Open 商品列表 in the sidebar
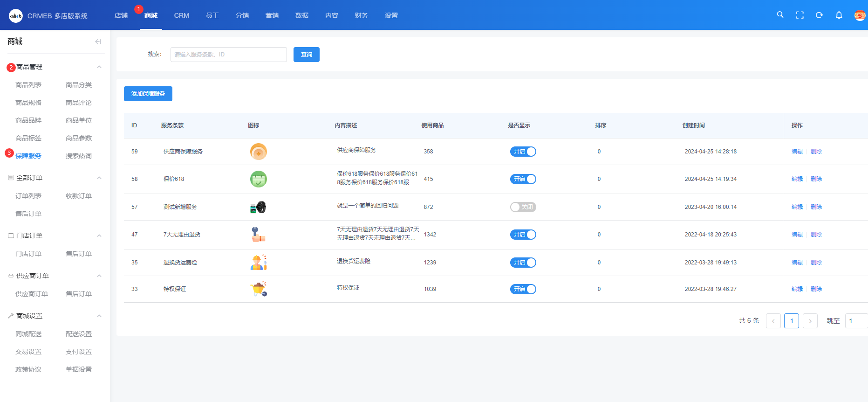 28,85
